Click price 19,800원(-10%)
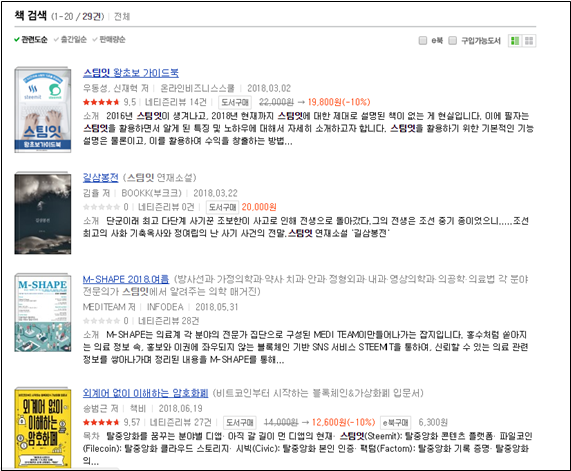 pyautogui.click(x=339, y=102)
